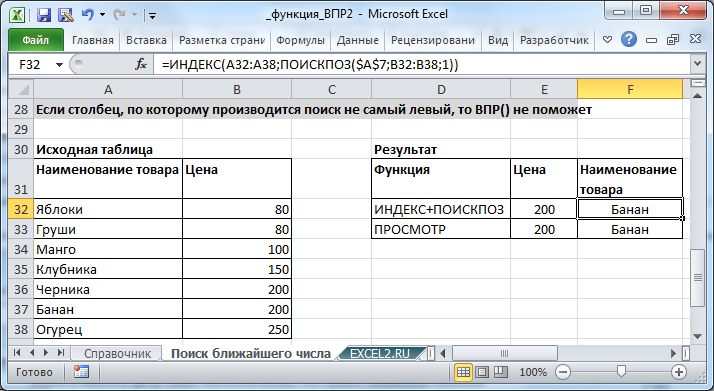Open Excel Help question mark icon

629,40
